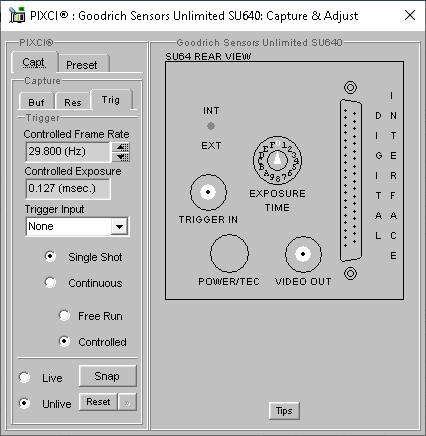Click the POWER/TEC connector graphic
This screenshot has height=436, width=426.
pos(229,253)
